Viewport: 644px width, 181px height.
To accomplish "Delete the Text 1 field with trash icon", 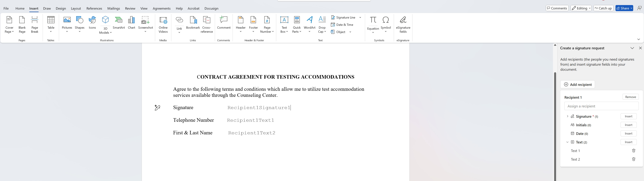I will (x=634, y=151).
